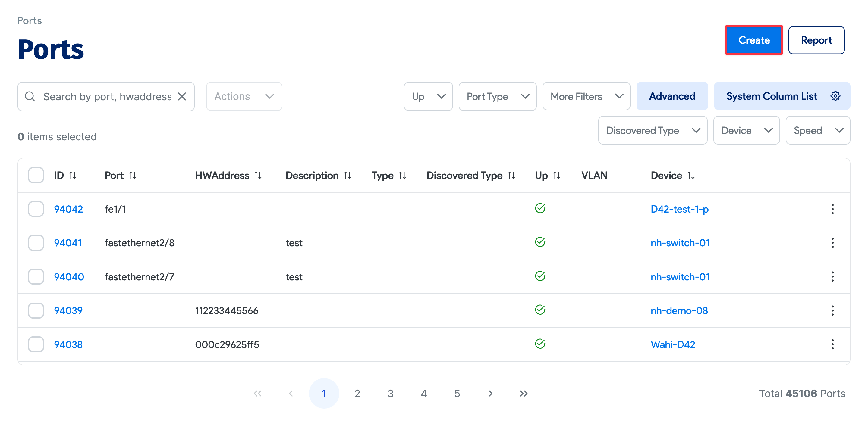Screen dimensions: 868x439
Task: Expand the Port Type filter dropdown
Action: (x=497, y=96)
